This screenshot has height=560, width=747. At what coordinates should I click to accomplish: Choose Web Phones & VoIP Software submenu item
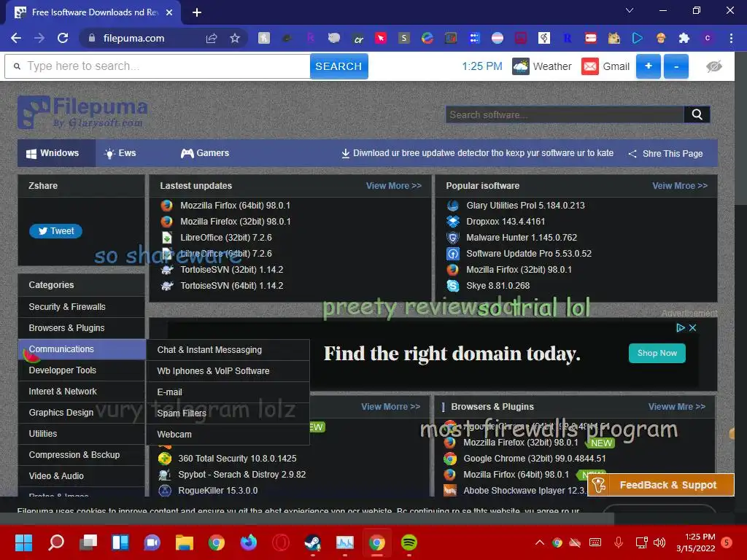pyautogui.click(x=228, y=371)
